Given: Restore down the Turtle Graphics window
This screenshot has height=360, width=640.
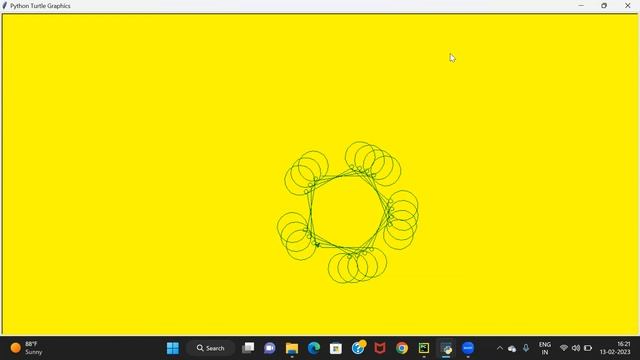Looking at the screenshot, I should click(x=604, y=6).
